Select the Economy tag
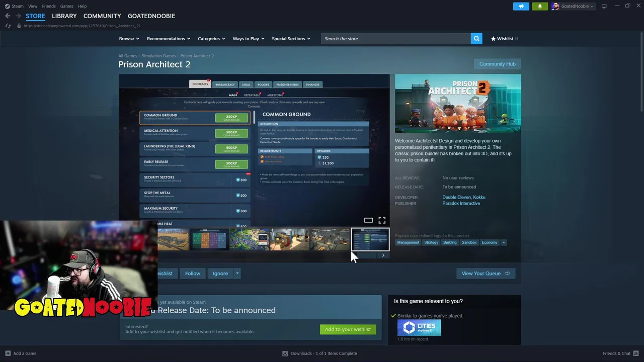The image size is (644, 362). tap(490, 242)
